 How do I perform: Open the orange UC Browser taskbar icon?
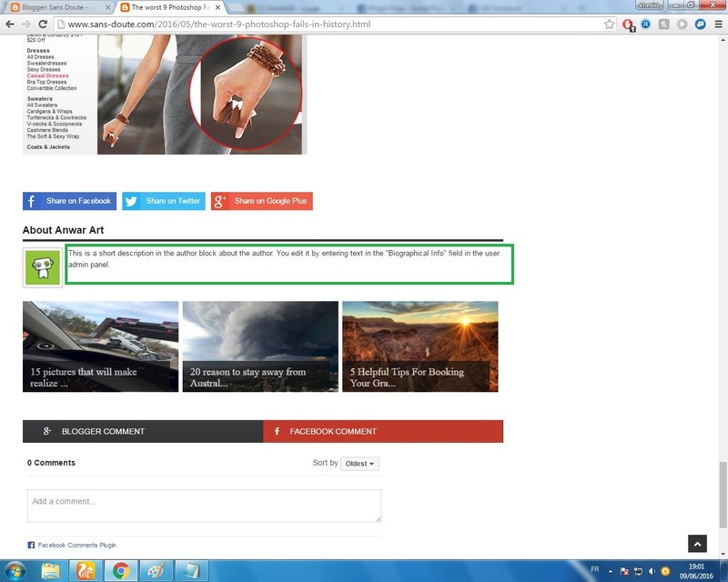point(86,571)
